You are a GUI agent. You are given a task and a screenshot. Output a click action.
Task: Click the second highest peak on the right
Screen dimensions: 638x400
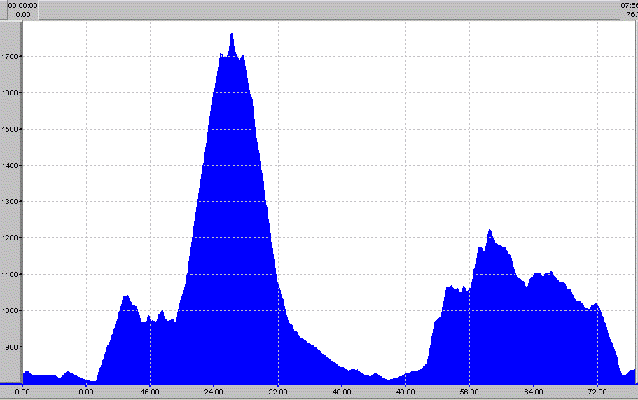(x=489, y=233)
